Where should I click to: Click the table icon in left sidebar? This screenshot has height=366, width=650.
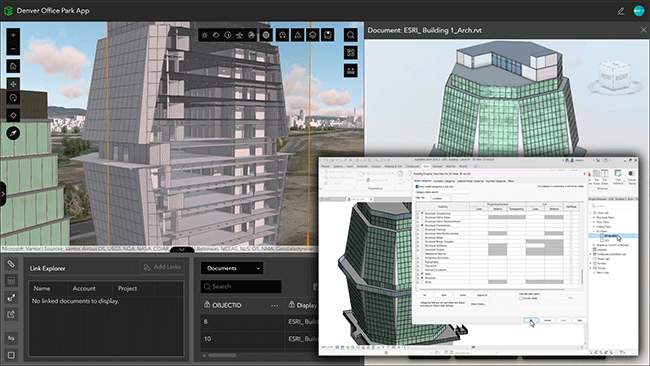(11, 281)
